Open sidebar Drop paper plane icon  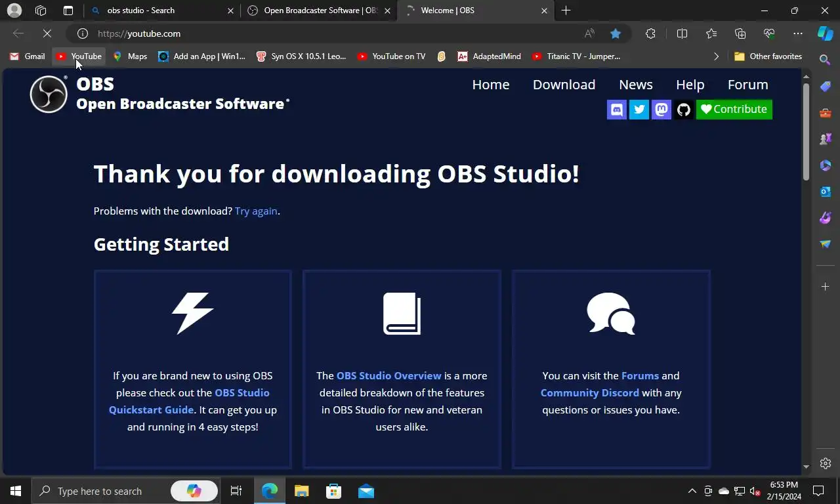[x=826, y=244]
